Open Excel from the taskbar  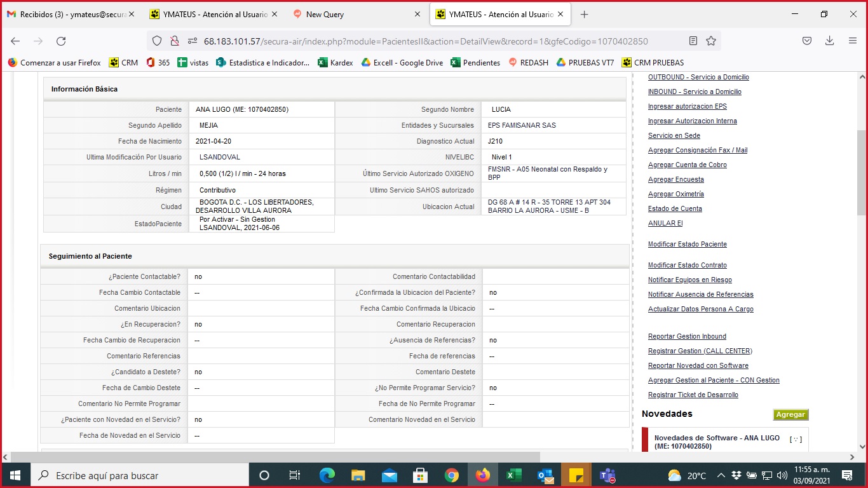pyautogui.click(x=514, y=475)
